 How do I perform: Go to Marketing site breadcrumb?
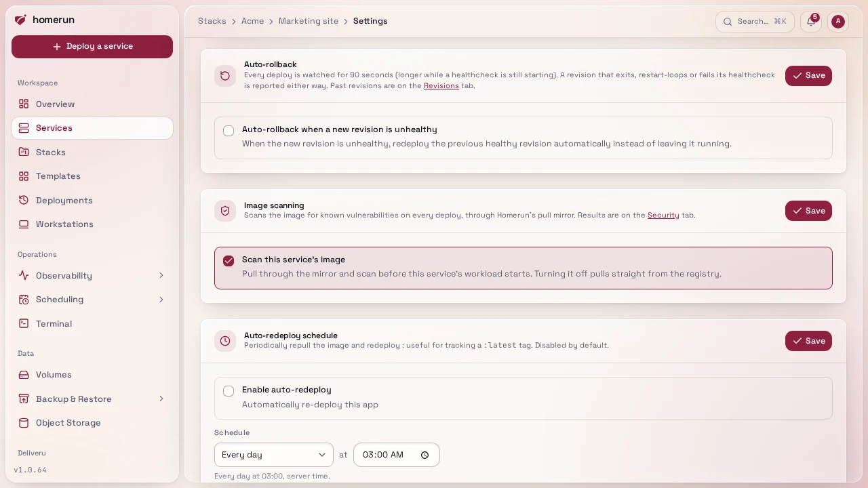tap(309, 21)
